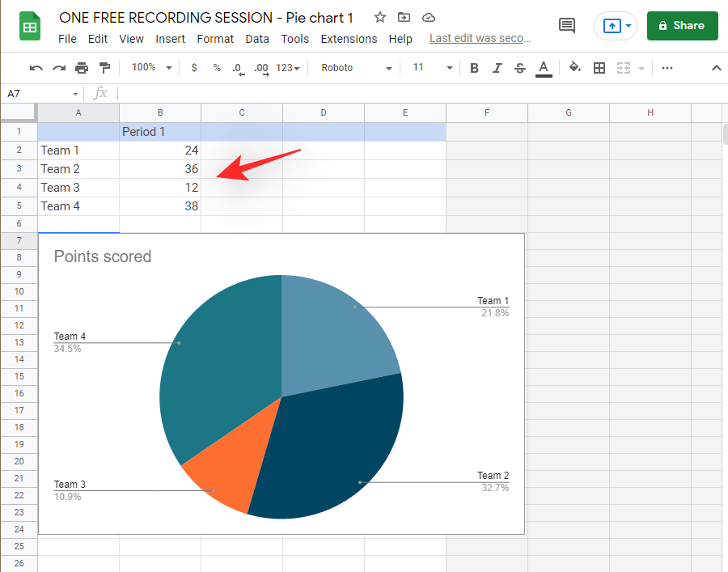Open comment history icon
The image size is (728, 572).
point(568,26)
